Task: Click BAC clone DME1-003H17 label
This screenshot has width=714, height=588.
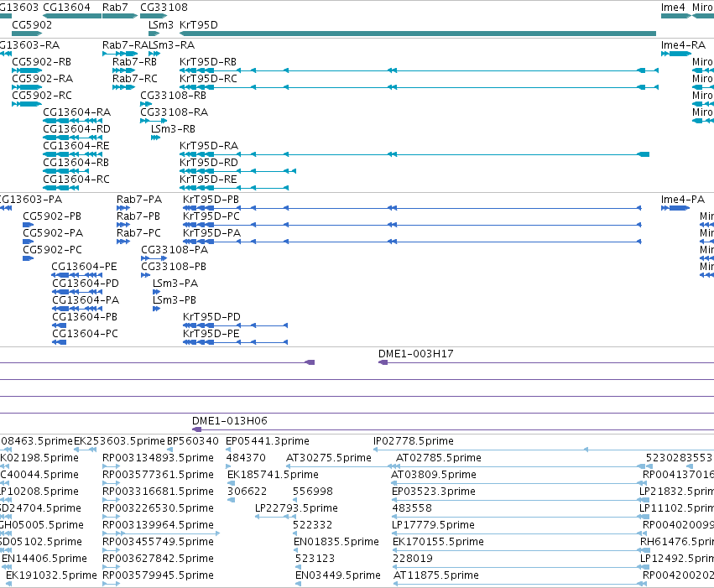Action: pyautogui.click(x=416, y=354)
